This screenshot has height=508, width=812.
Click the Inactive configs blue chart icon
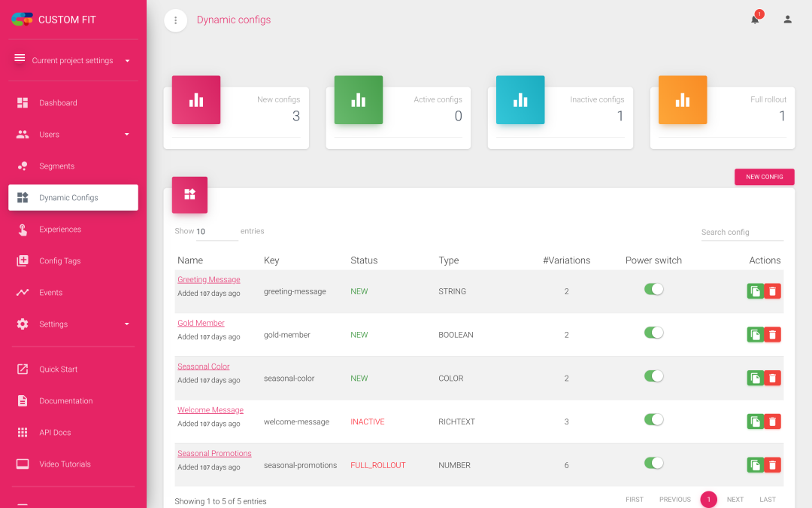point(520,100)
